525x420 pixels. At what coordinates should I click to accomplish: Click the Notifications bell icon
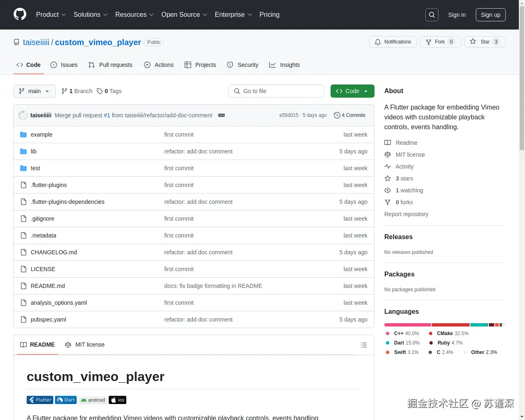point(378,41)
